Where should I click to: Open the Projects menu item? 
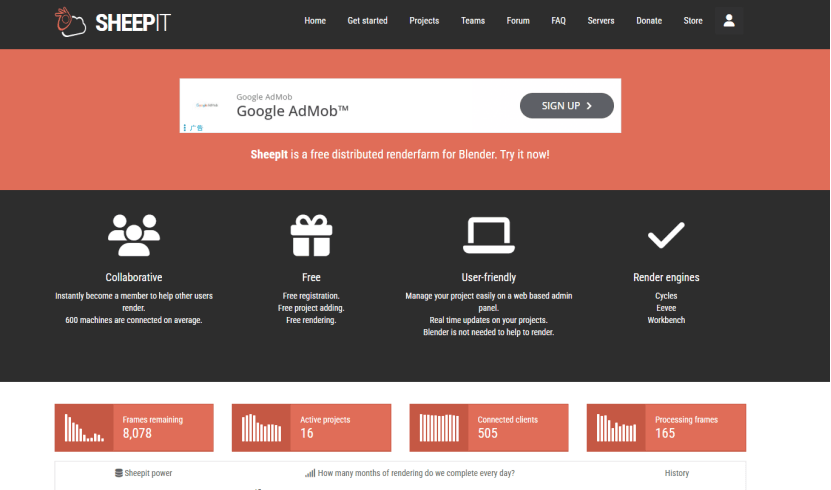pyautogui.click(x=424, y=21)
